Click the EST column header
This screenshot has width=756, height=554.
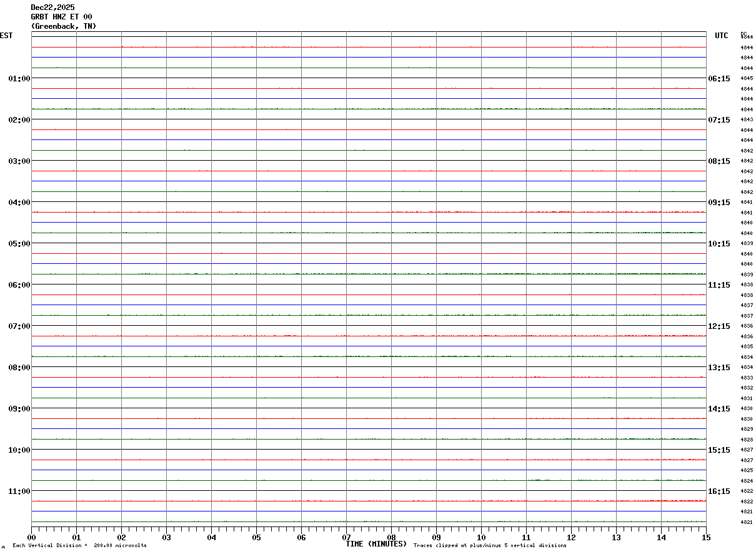pos(6,36)
